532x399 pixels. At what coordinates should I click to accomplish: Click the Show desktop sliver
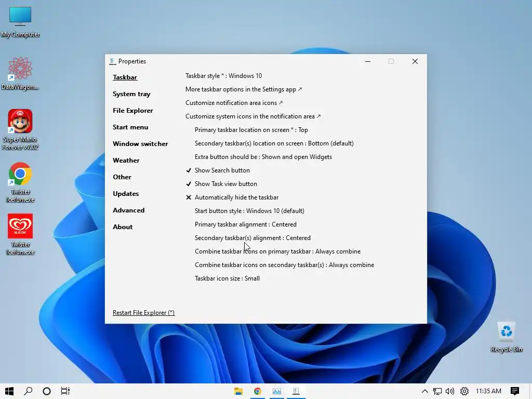tap(530, 391)
